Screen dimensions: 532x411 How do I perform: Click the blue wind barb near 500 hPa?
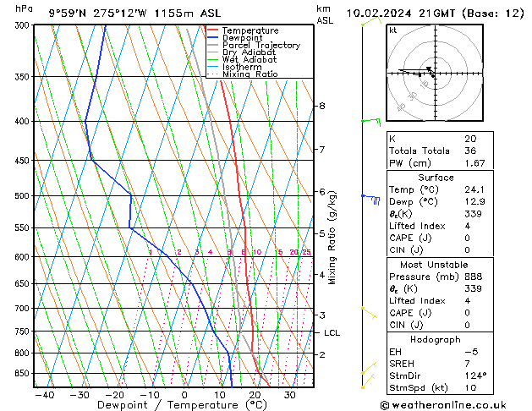[370, 199]
